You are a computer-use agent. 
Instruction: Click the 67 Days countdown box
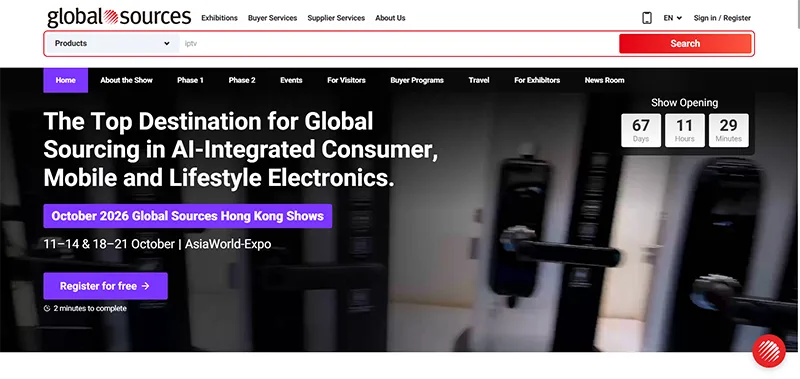pyautogui.click(x=641, y=130)
